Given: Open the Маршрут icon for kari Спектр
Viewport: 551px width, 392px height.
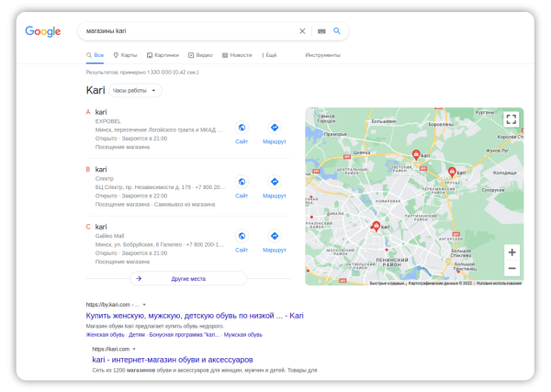Looking at the screenshot, I should coord(275,182).
